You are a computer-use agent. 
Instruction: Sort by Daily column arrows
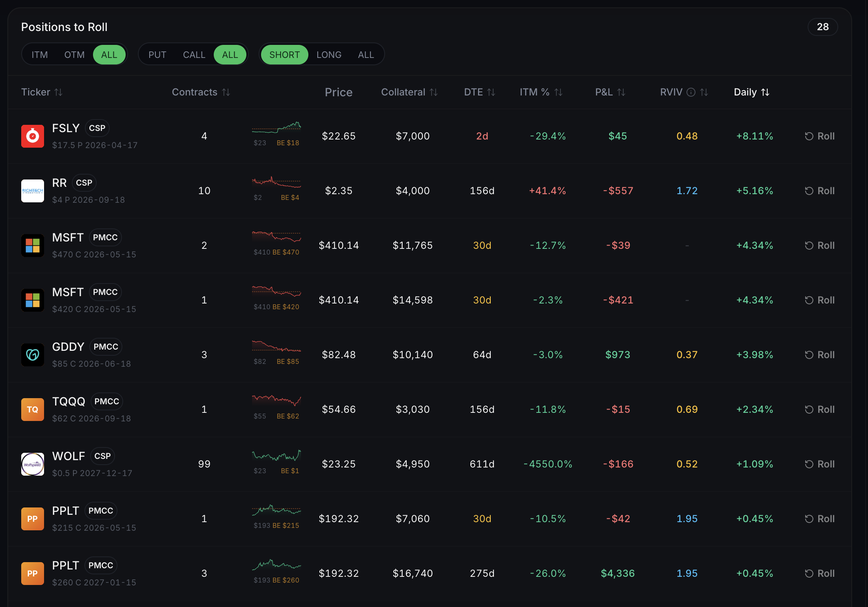pyautogui.click(x=765, y=92)
